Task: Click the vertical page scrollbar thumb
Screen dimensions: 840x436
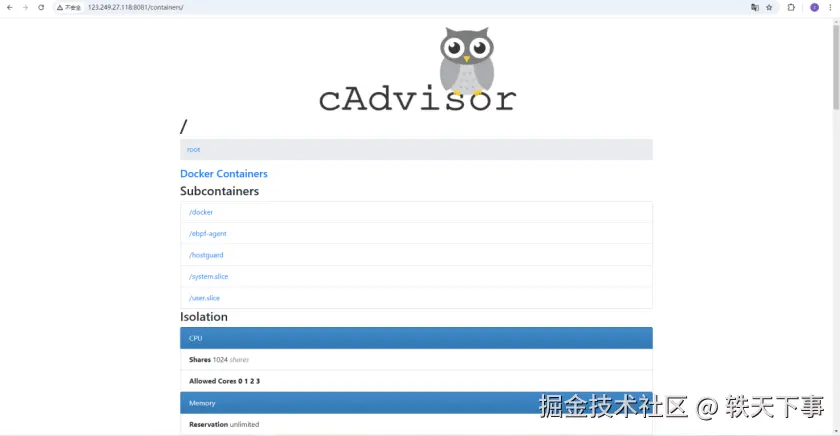Action: point(836,67)
